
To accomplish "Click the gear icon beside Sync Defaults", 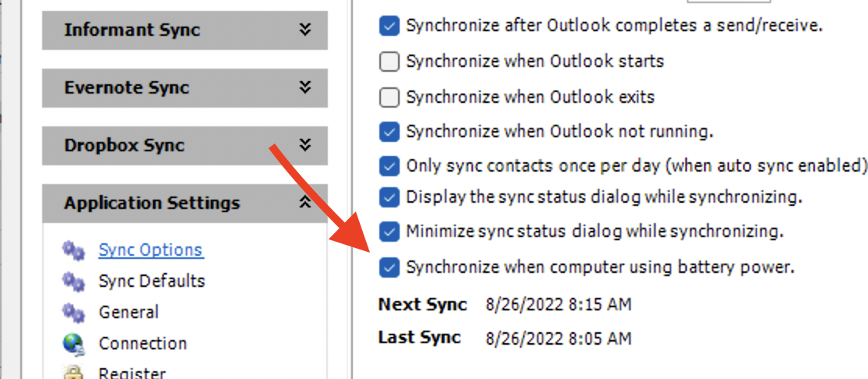I will tap(73, 282).
